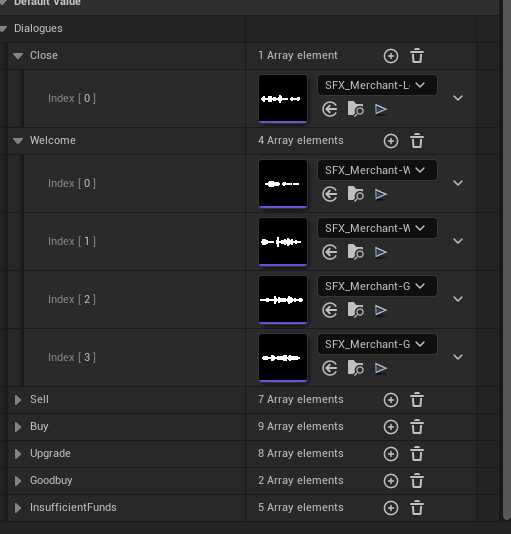The height and width of the screenshot is (534, 511).
Task: Remove all elements from the Sell array
Action: click(x=417, y=400)
